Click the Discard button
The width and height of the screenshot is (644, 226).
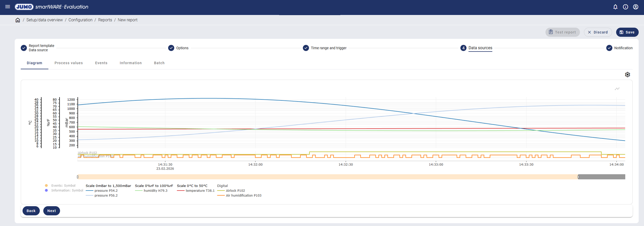pos(598,32)
